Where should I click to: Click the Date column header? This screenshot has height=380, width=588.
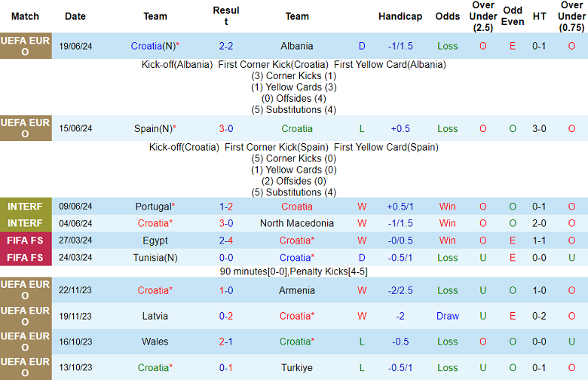coord(75,17)
